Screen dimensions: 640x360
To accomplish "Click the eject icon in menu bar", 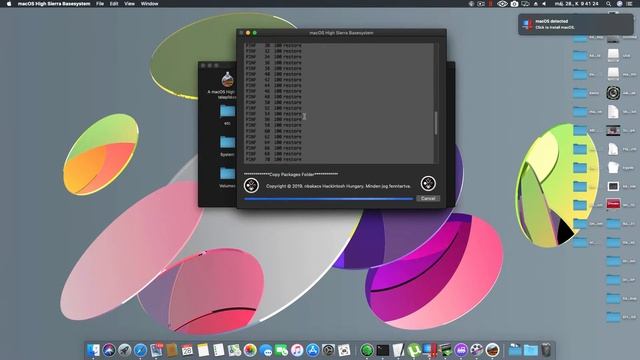I will click(536, 4).
